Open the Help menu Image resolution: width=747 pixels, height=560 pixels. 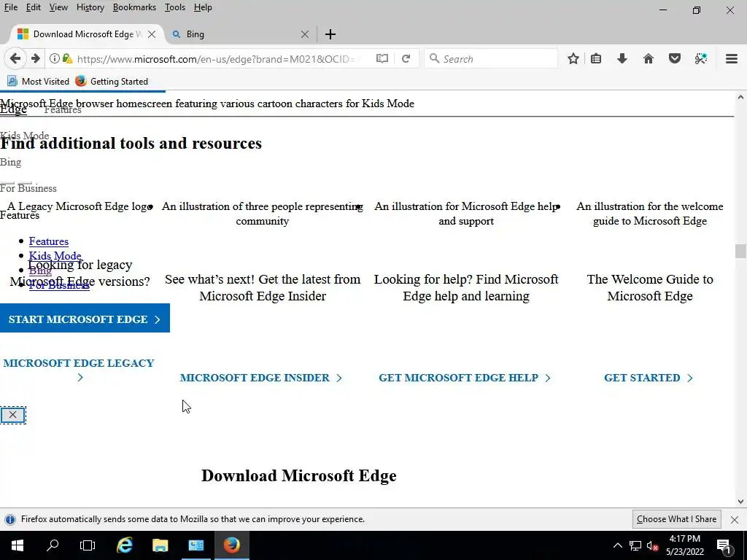click(x=203, y=7)
